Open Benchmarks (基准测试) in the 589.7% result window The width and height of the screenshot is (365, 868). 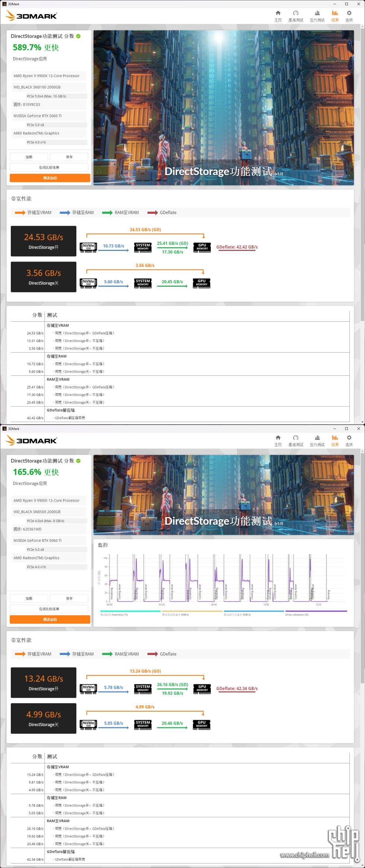point(296,16)
